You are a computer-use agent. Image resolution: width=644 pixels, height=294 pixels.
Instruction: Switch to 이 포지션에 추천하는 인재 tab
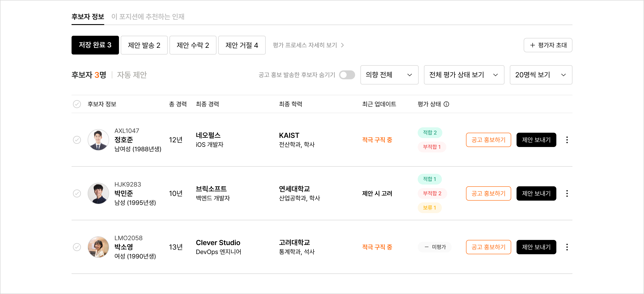[x=148, y=17]
